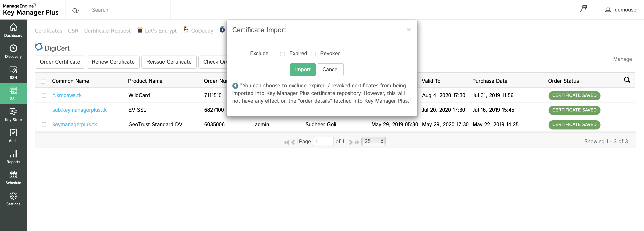644x231 pixels.
Task: Go to the Discovery section
Action: [x=13, y=52]
